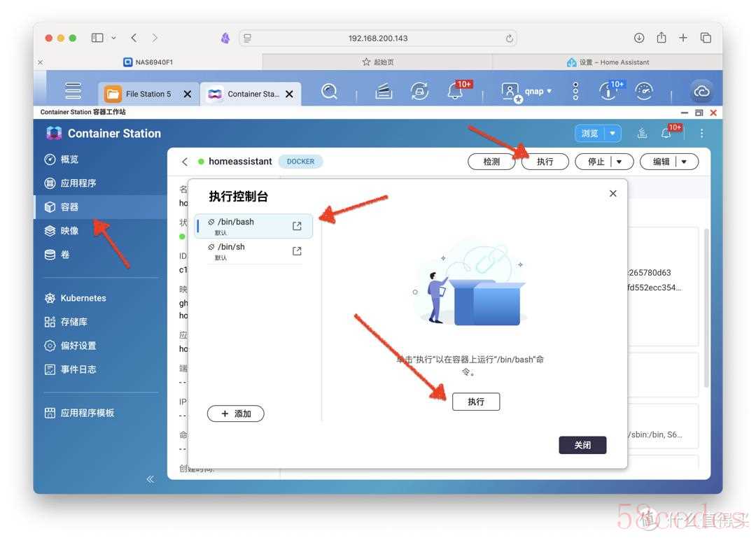Go back from homeassistant container details
756x538 pixels.
click(185, 162)
